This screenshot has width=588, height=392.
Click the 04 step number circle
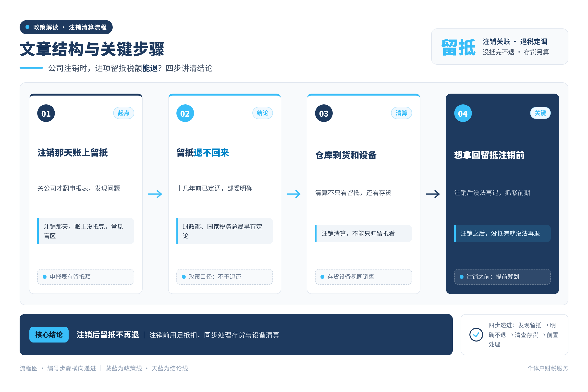coord(463,113)
